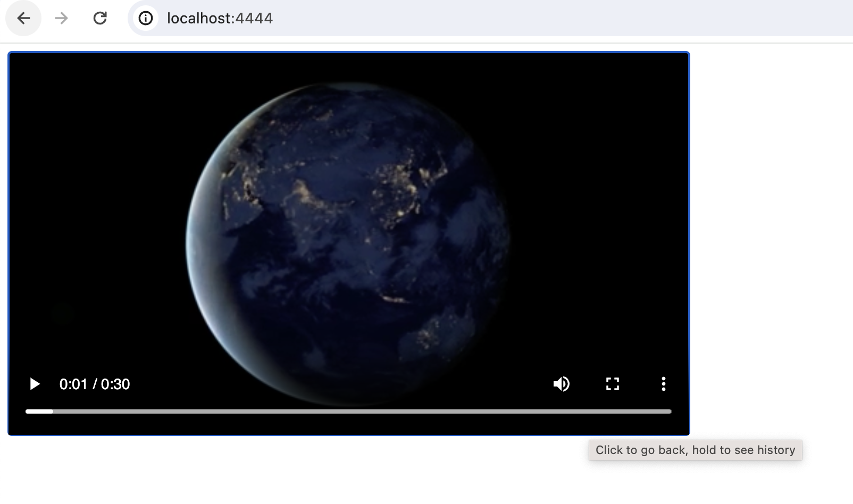Screen dimensions: 853x504
Task: Click the center of the Earth in the video
Action: click(348, 242)
